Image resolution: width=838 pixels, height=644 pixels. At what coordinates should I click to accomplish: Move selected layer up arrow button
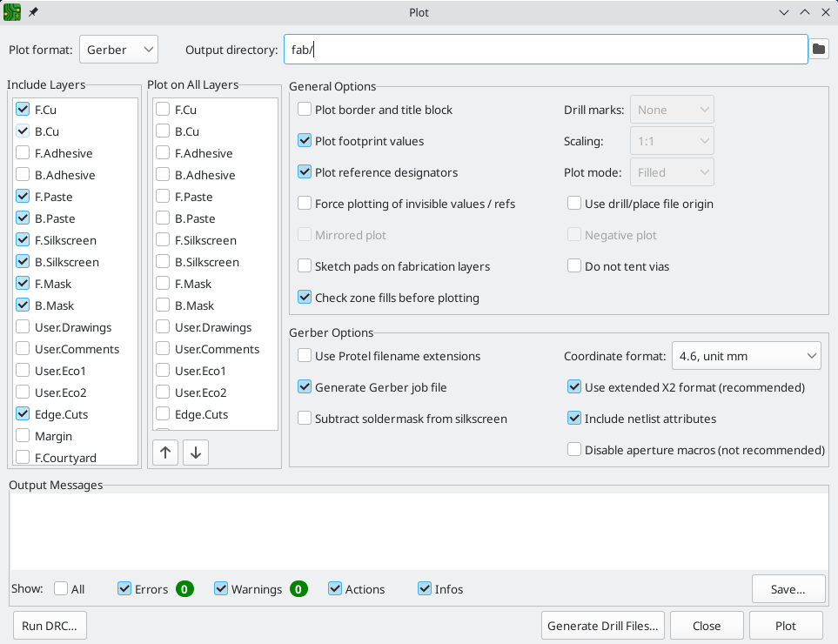pos(165,453)
